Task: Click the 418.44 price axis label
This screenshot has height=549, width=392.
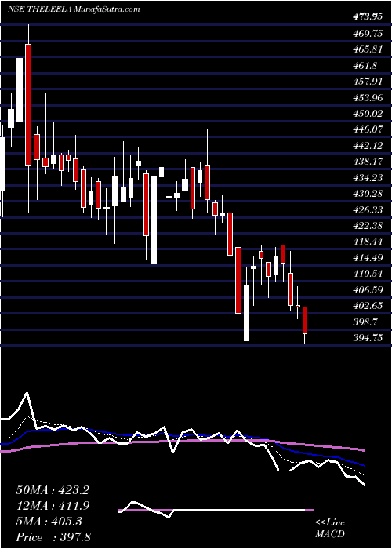Action: (x=367, y=242)
